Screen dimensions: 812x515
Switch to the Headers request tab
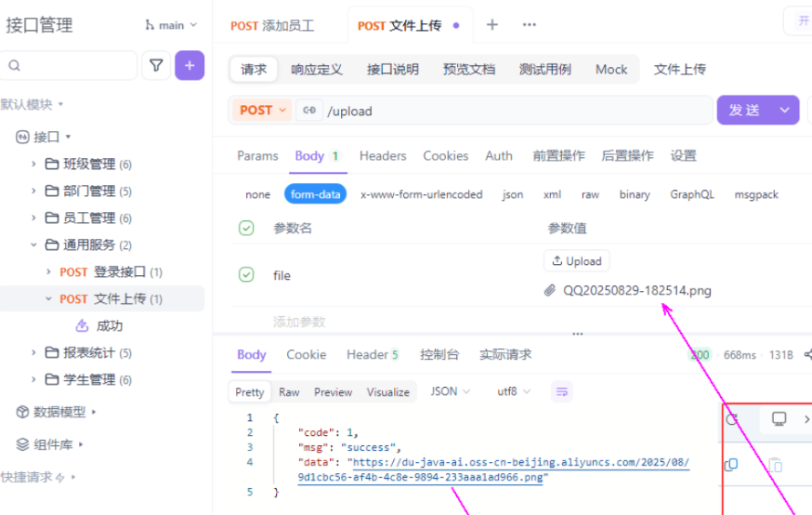383,155
